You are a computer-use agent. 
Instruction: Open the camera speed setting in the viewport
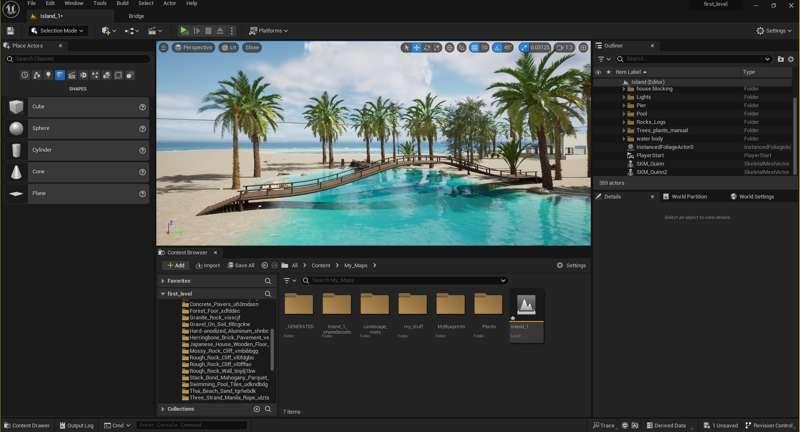(x=564, y=47)
